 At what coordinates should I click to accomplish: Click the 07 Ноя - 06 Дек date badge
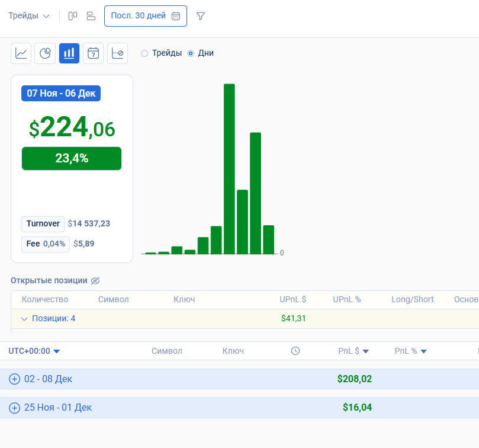click(x=61, y=93)
